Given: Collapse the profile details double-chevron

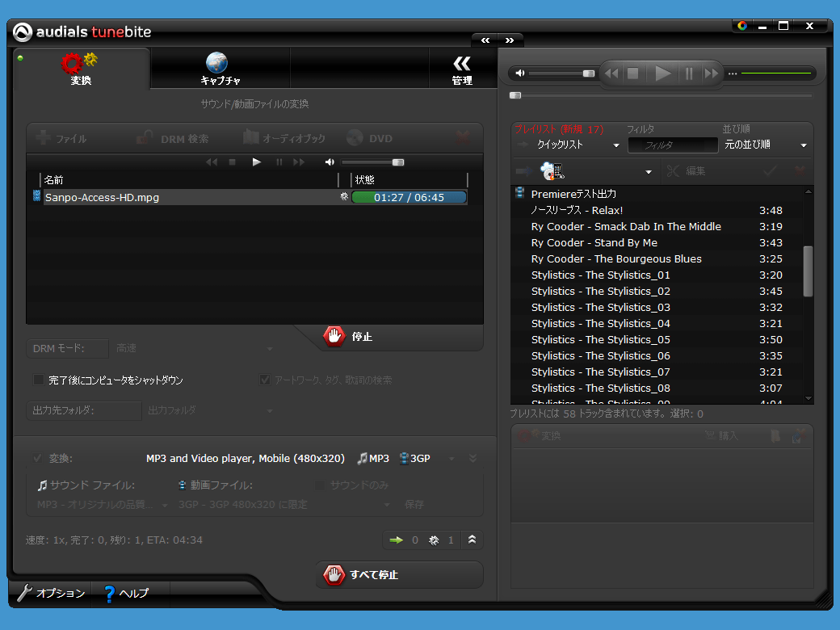Looking at the screenshot, I should [x=472, y=458].
